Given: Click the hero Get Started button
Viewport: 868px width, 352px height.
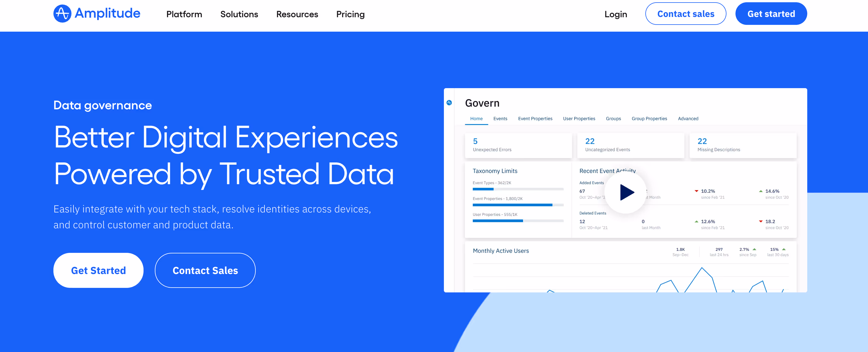Looking at the screenshot, I should click(98, 270).
